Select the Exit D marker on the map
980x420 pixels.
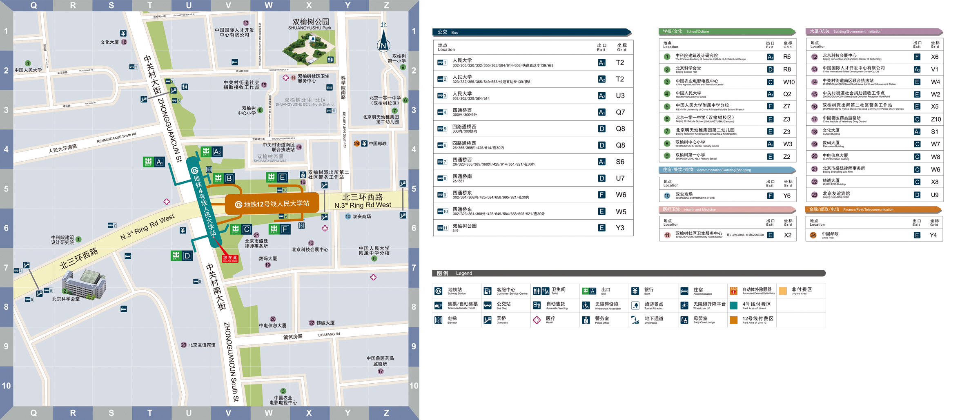click(182, 256)
